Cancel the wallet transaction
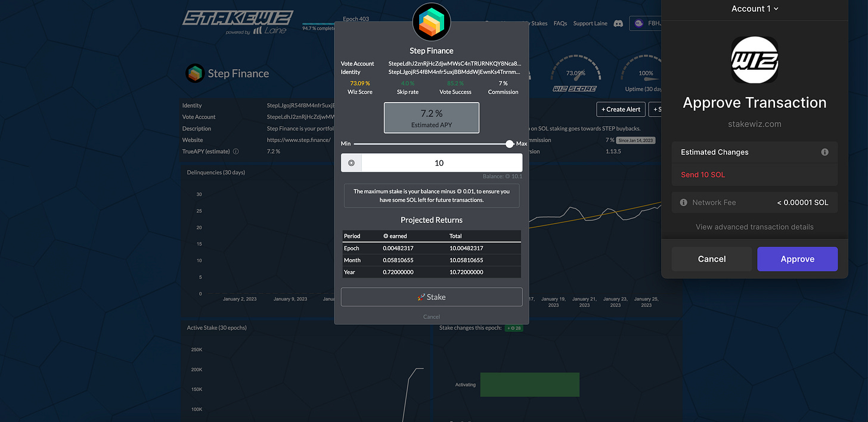868x422 pixels. (x=712, y=259)
